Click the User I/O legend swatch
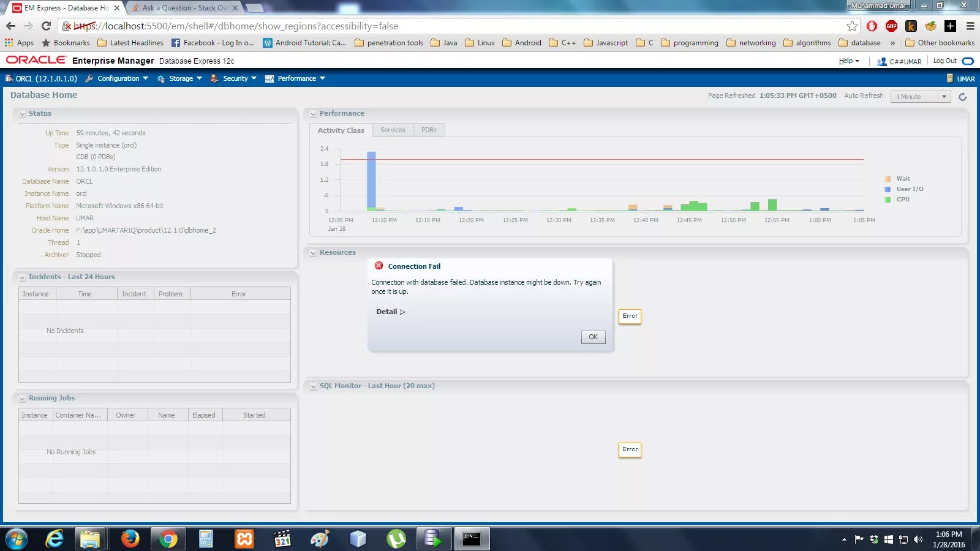 [888, 189]
